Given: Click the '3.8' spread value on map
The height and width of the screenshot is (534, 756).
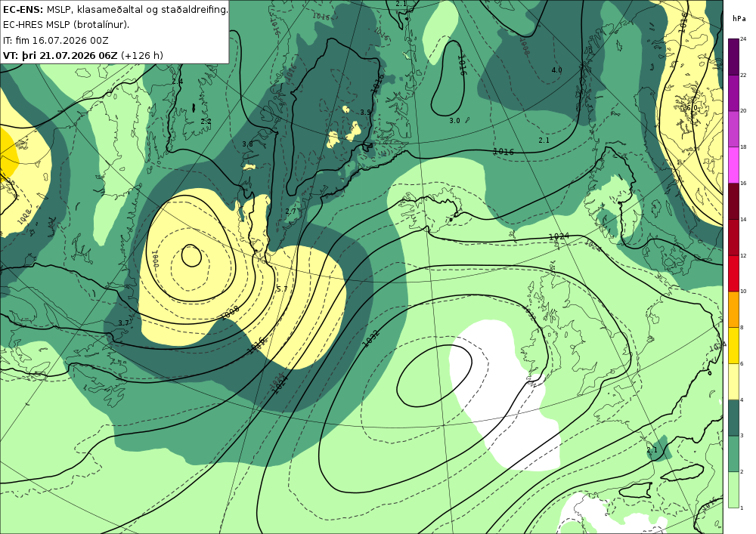Looking at the screenshot, I should tap(247, 144).
